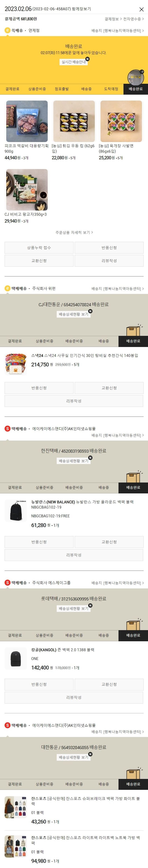
Task: Tap the yellow 쓱배송 badge icon
Action: [7, 30]
